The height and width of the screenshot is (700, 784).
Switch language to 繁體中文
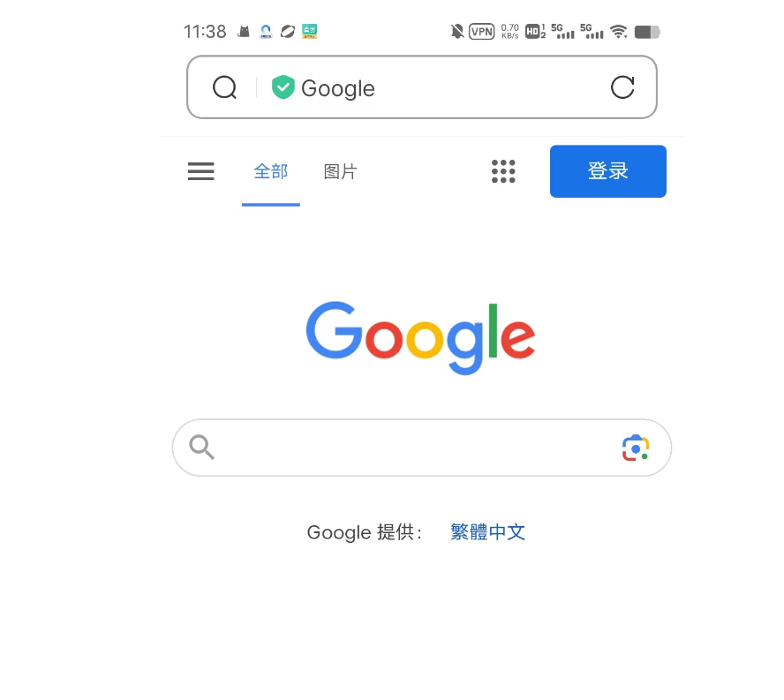coord(487,532)
